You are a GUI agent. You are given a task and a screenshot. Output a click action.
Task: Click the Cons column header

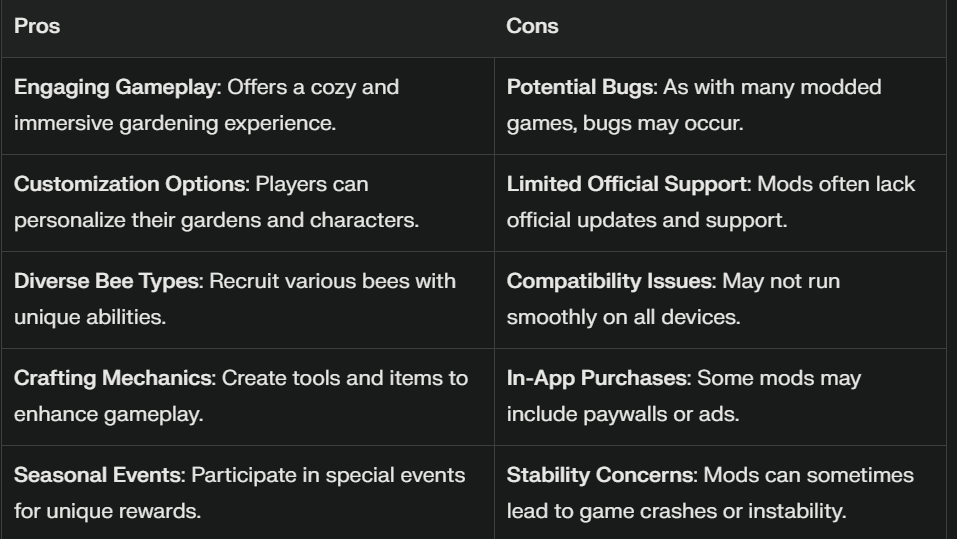532,26
